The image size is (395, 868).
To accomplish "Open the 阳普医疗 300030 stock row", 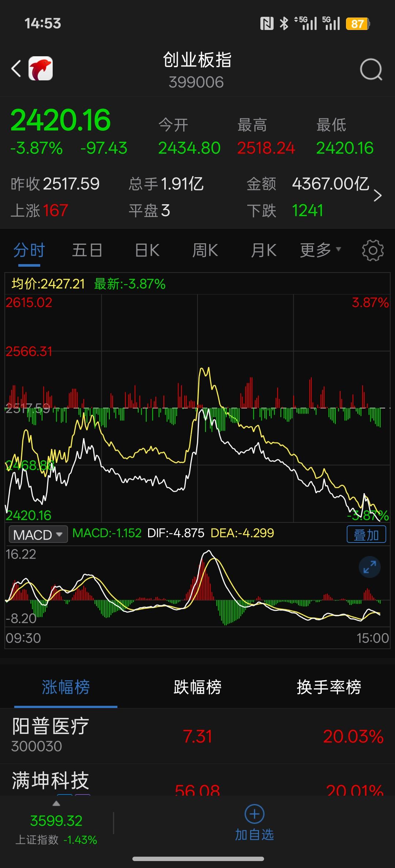I will coord(197,736).
